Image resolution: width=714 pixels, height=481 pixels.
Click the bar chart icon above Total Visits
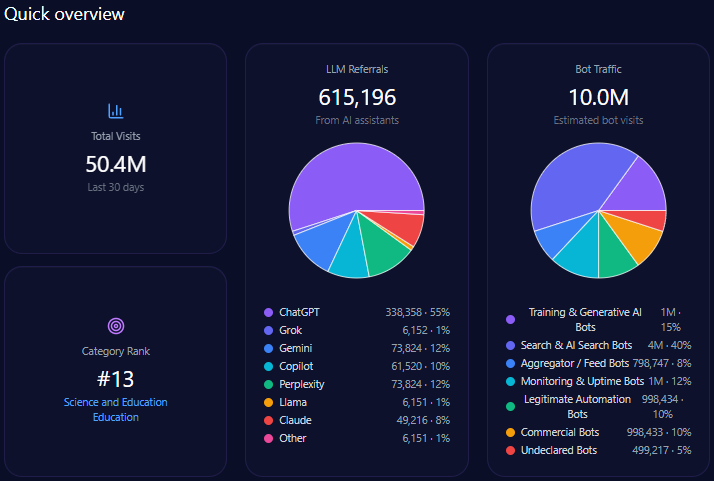point(116,111)
